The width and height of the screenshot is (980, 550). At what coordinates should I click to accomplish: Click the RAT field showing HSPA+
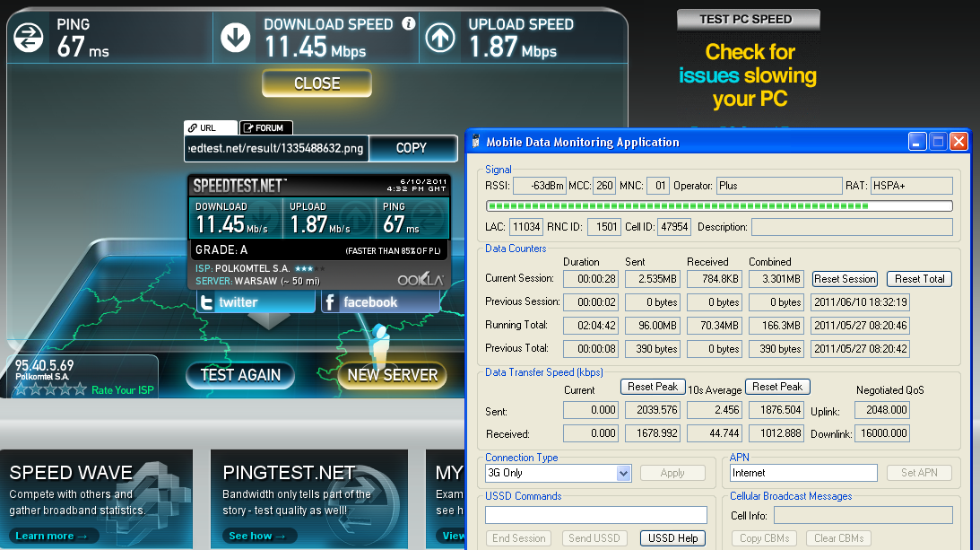911,186
